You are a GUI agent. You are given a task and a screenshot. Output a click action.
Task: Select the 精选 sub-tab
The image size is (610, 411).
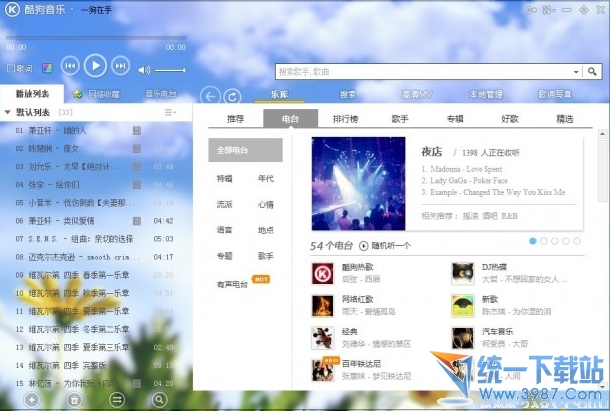[564, 119]
